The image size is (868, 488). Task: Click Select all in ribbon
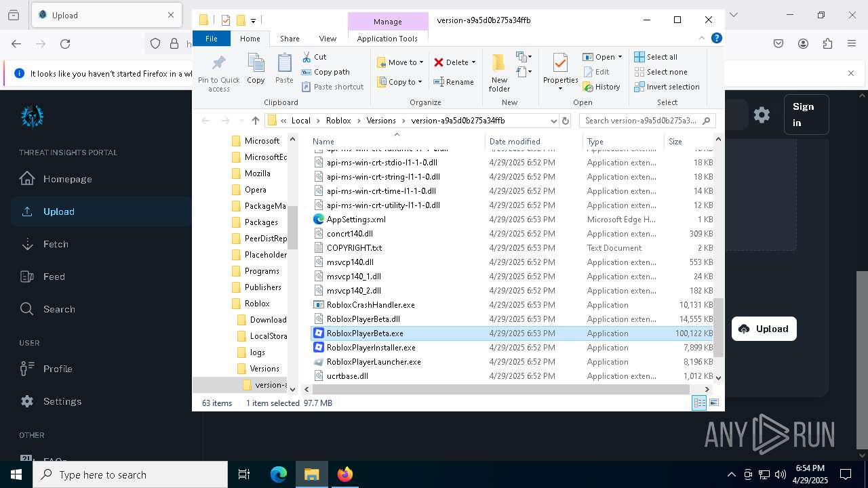click(656, 57)
